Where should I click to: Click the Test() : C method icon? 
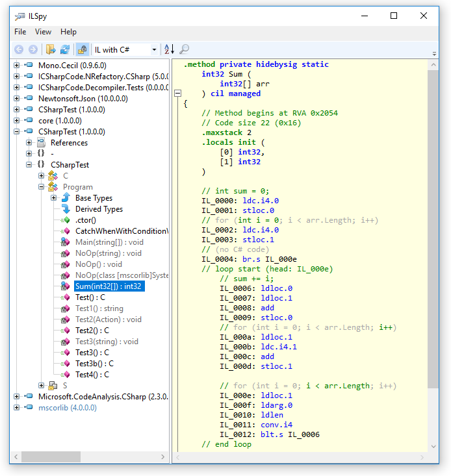click(65, 297)
